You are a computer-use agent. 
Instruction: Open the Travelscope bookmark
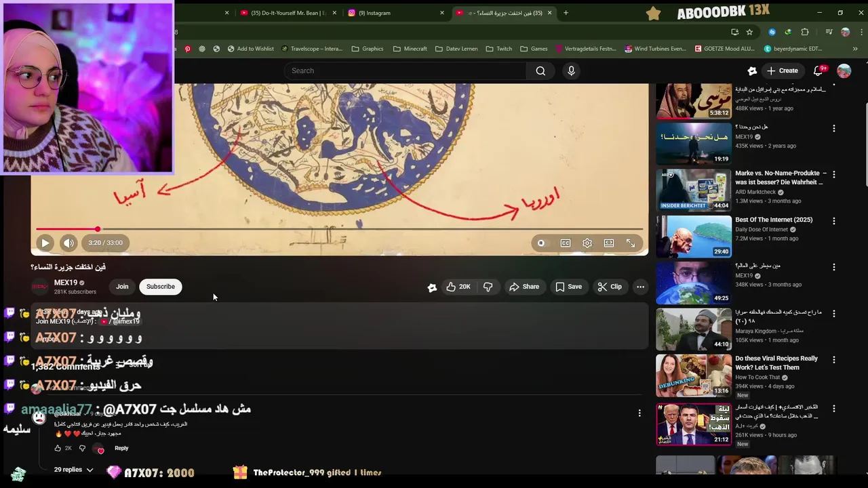click(x=311, y=49)
